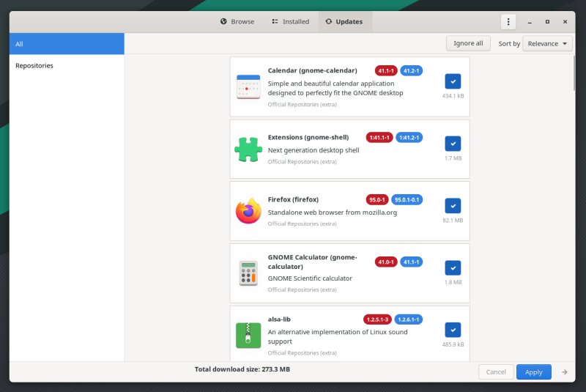This screenshot has height=392, width=586.
Task: Click 'Standalone web browser from mozilla.org' description
Action: (x=333, y=212)
